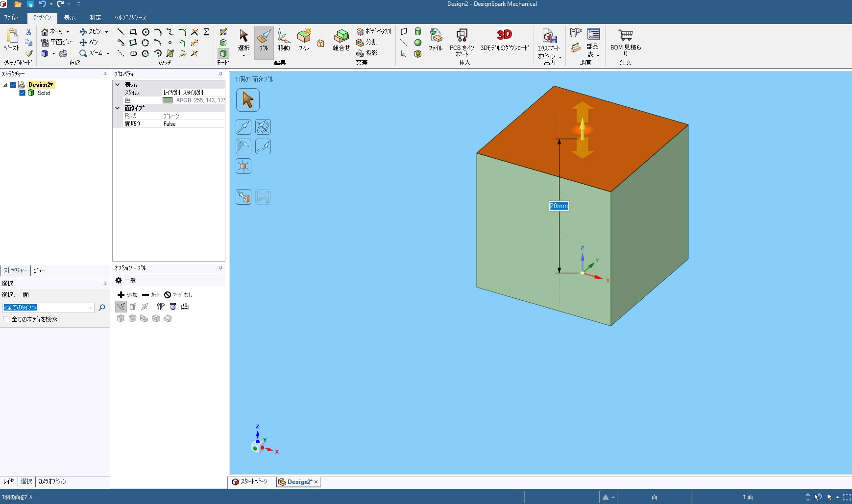This screenshot has width=852, height=504.
Task: Open the selection type filter dropdown
Action: tap(91, 308)
